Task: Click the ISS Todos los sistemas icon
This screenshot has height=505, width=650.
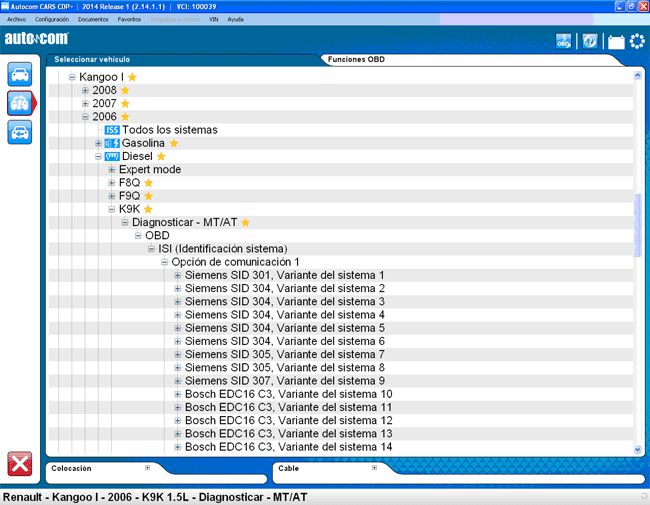Action: (112, 130)
